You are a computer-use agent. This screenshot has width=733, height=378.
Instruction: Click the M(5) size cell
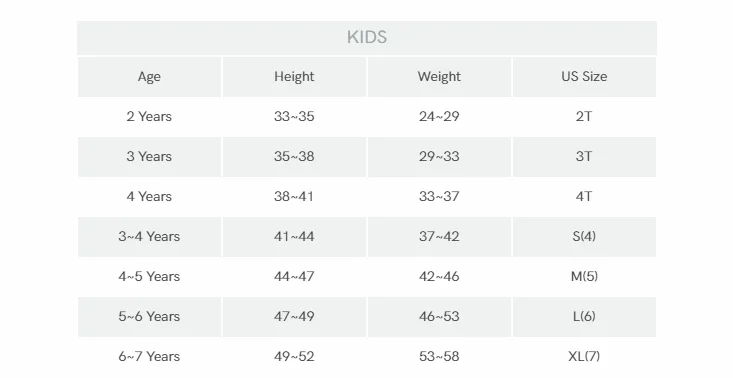click(584, 277)
